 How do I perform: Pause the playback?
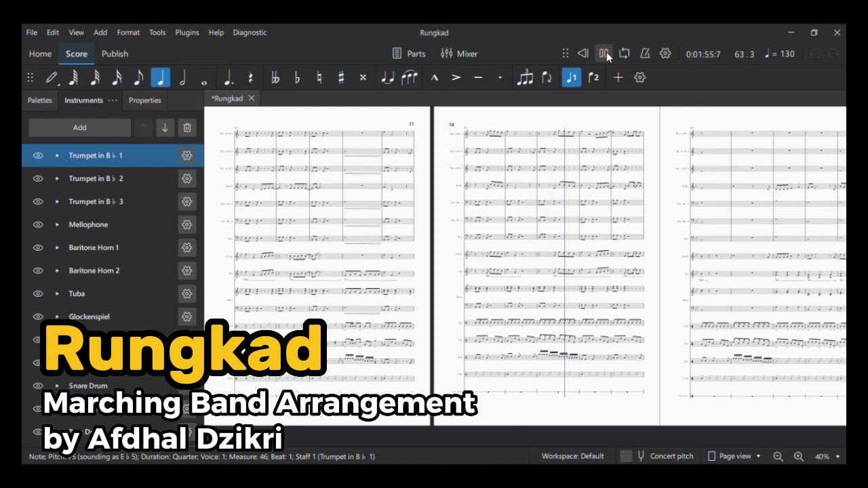604,54
